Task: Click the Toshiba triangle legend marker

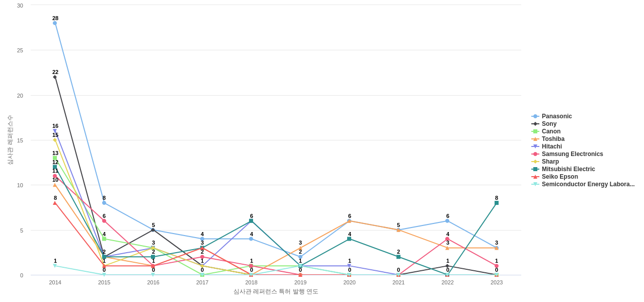Action: point(535,139)
